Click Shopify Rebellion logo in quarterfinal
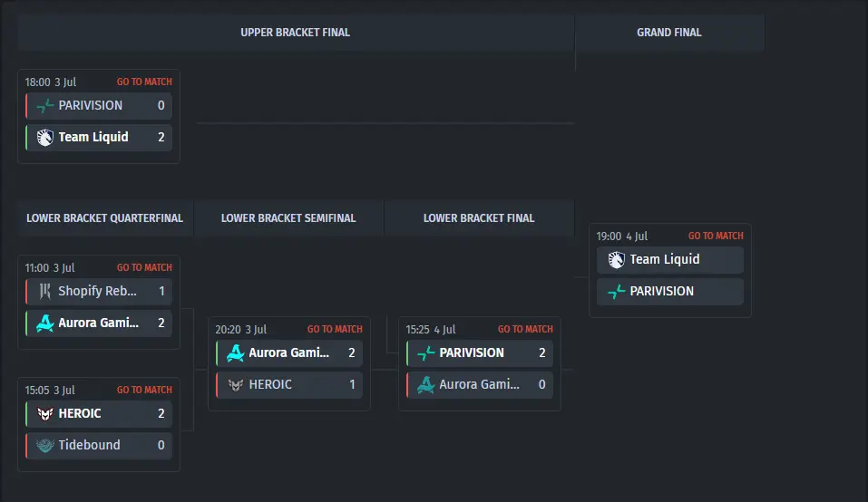 click(x=44, y=292)
